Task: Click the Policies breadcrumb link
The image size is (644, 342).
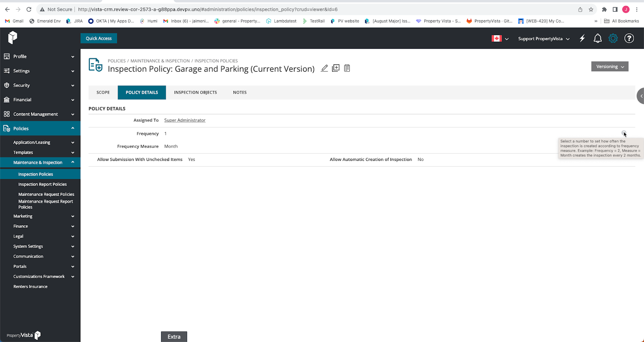Action: [117, 61]
